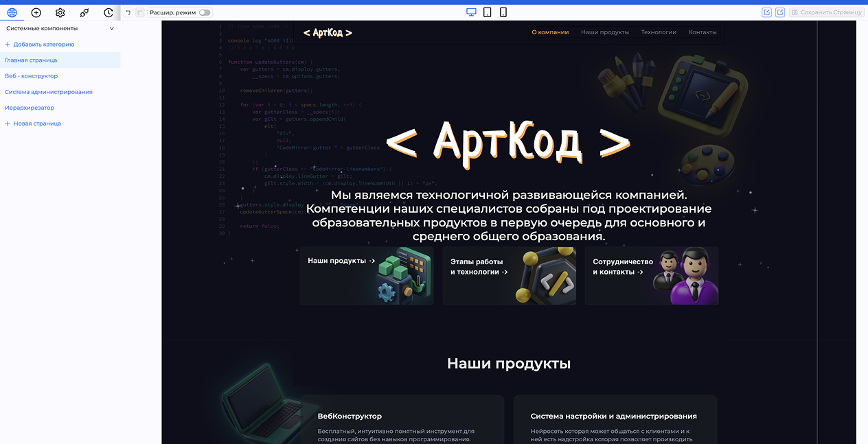This screenshot has width=868, height=444.
Task: Click the Контакты nav item
Action: tap(703, 32)
